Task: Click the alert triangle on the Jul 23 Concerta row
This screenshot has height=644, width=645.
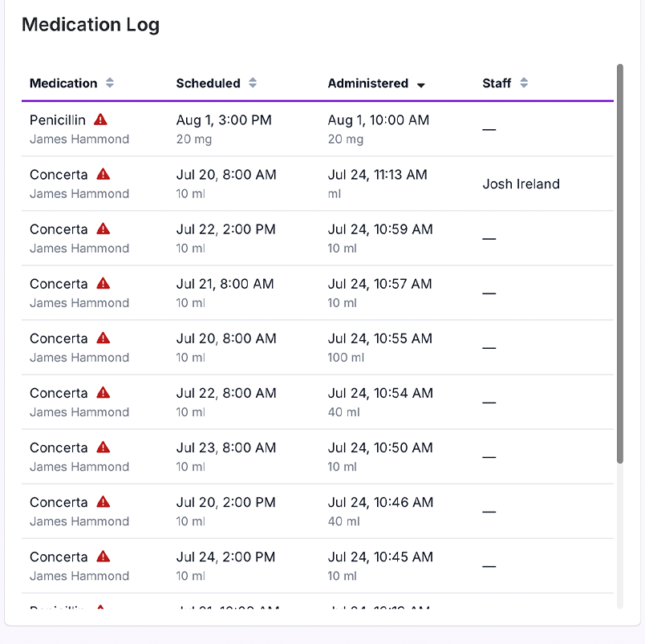Action: (103, 447)
